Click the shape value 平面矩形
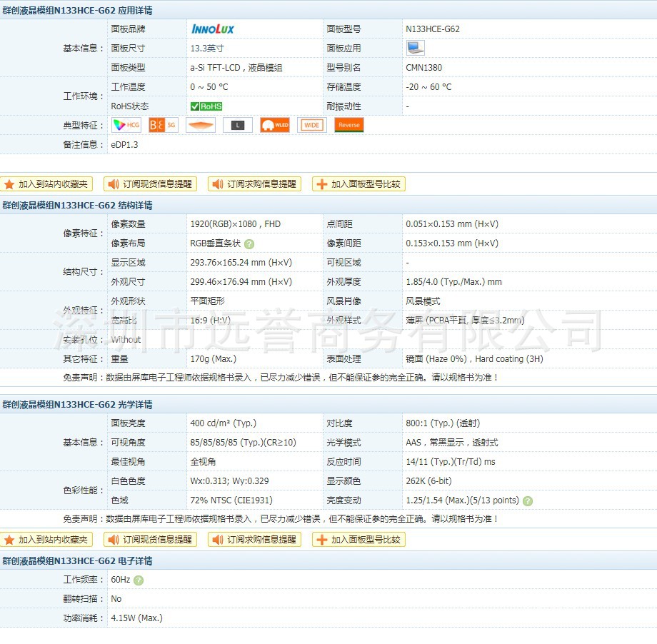 [207, 301]
